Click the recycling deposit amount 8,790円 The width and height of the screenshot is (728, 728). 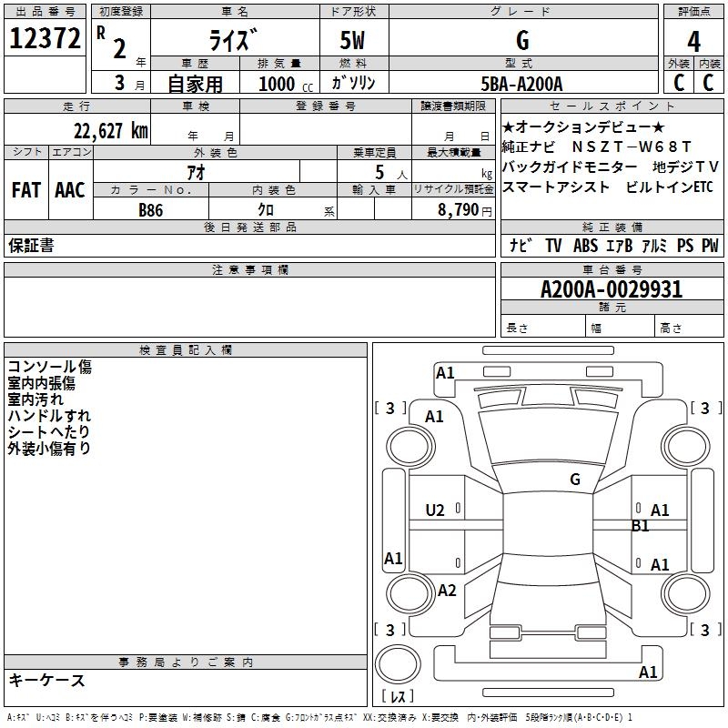coord(460,209)
